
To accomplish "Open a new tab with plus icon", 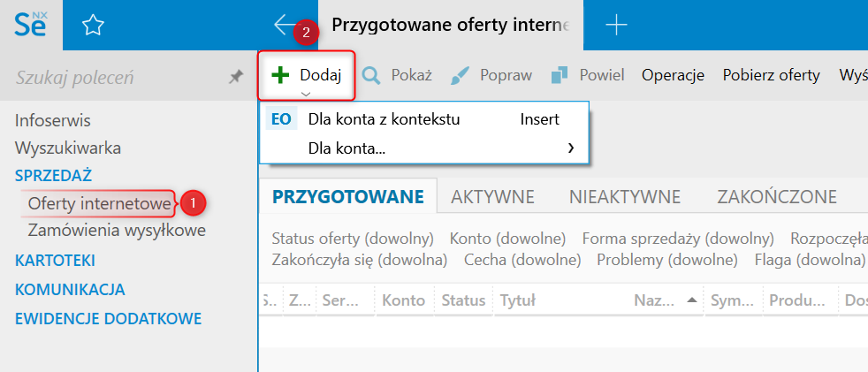I will coord(616,26).
